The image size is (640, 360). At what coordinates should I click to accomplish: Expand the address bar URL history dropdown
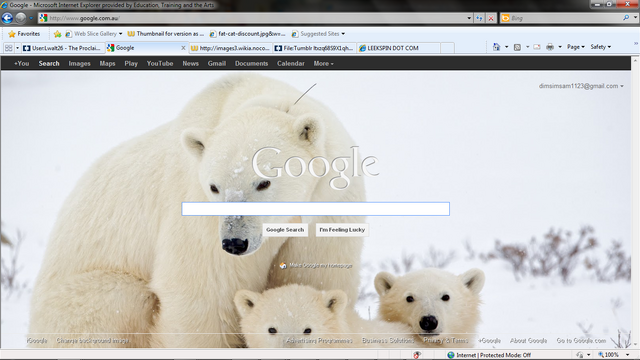click(x=469, y=18)
